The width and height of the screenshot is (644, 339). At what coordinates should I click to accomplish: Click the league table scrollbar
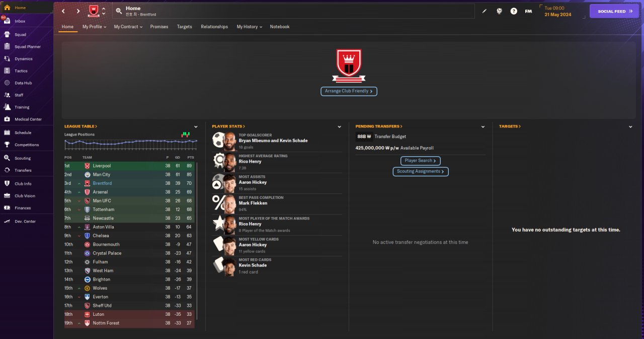point(197,241)
